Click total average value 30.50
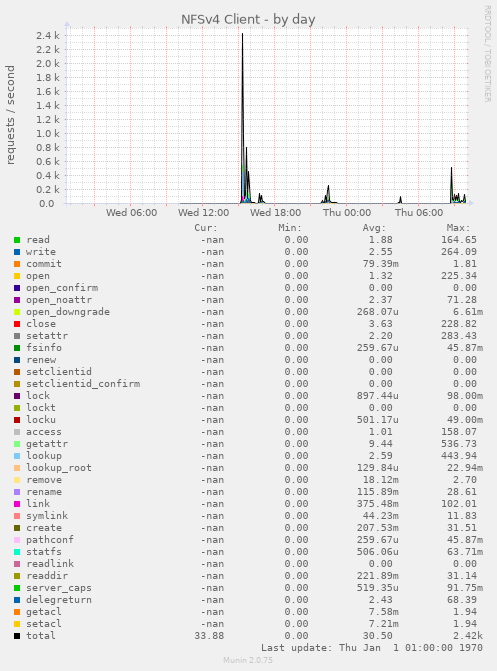 coord(378,636)
